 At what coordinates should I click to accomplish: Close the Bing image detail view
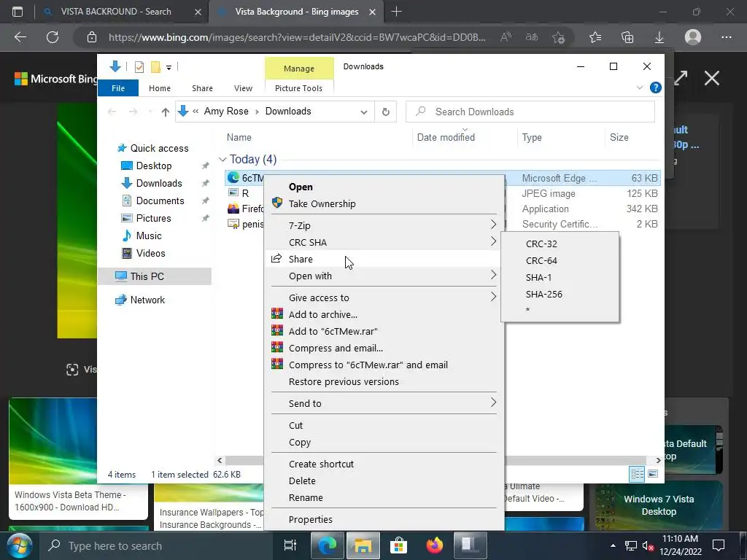coord(712,78)
